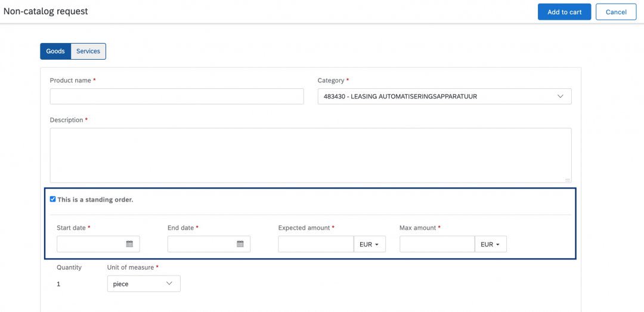
Task: Click the Quantity value '1'
Action: coord(58,284)
